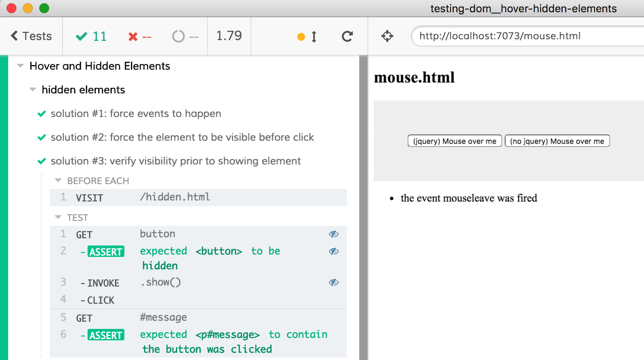Click the green macOS maximize button
This screenshot has width=644, height=360.
pyautogui.click(x=44, y=8)
